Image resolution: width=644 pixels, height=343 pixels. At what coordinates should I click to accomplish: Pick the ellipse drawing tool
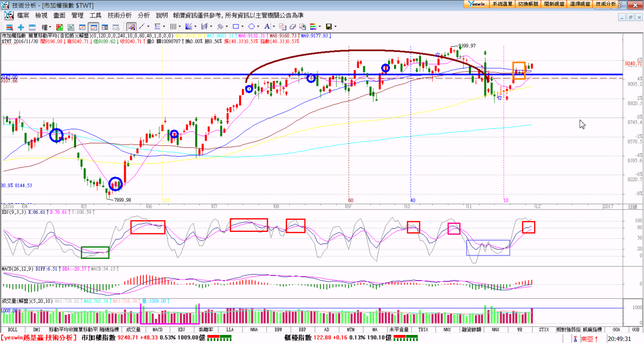pos(251,27)
